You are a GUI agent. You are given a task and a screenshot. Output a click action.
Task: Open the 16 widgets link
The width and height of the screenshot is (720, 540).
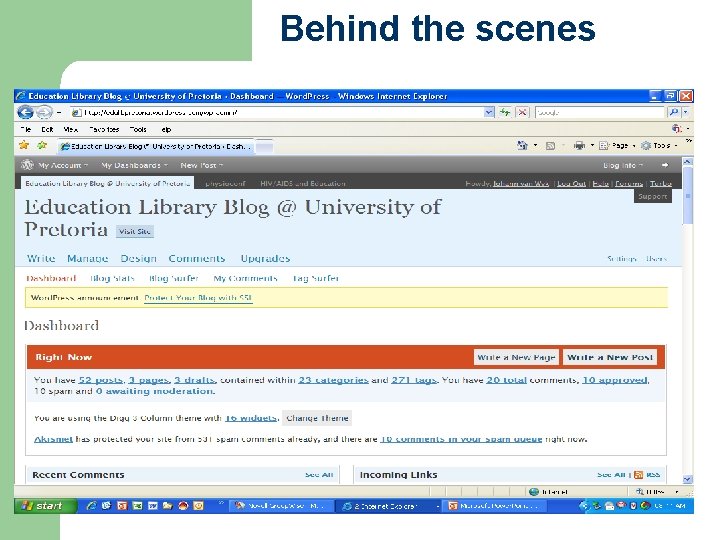tap(251, 418)
